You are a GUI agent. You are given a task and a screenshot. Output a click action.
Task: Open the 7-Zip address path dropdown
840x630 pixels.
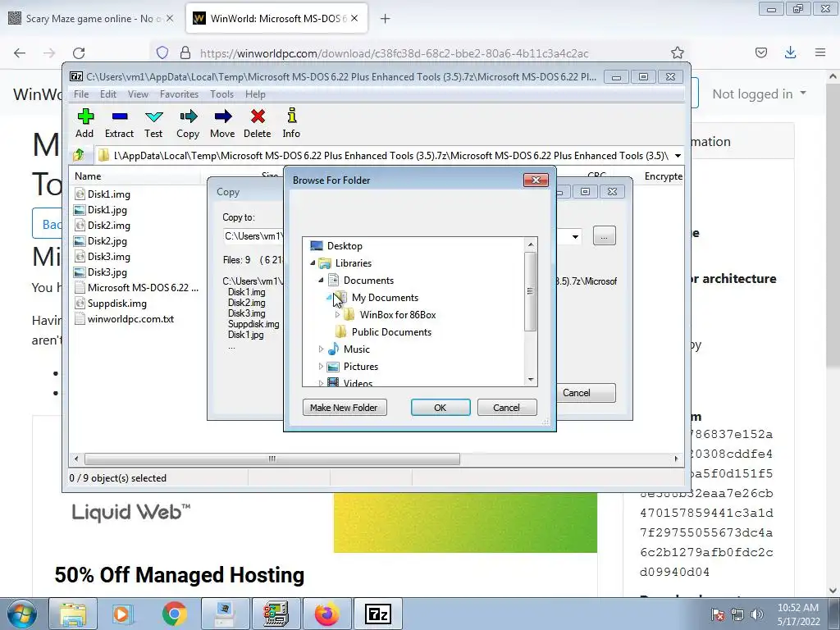pyautogui.click(x=678, y=156)
